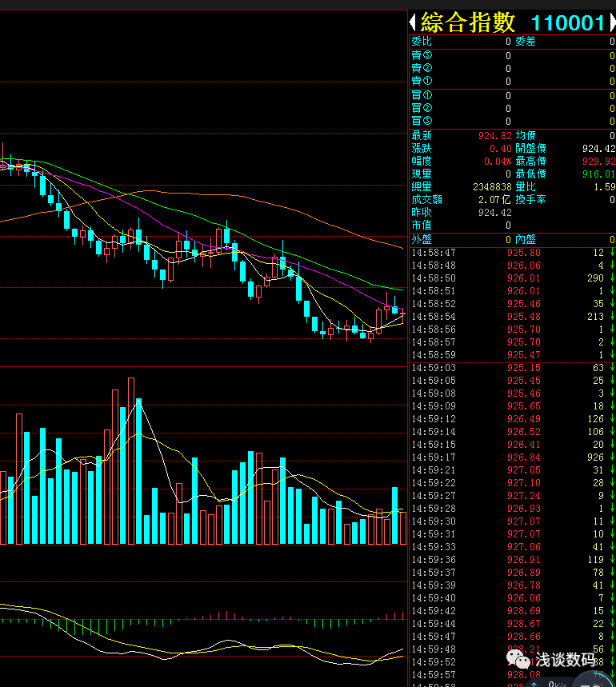Select the tick row at 14:58:47
The width and height of the screenshot is (616, 687).
point(513,253)
